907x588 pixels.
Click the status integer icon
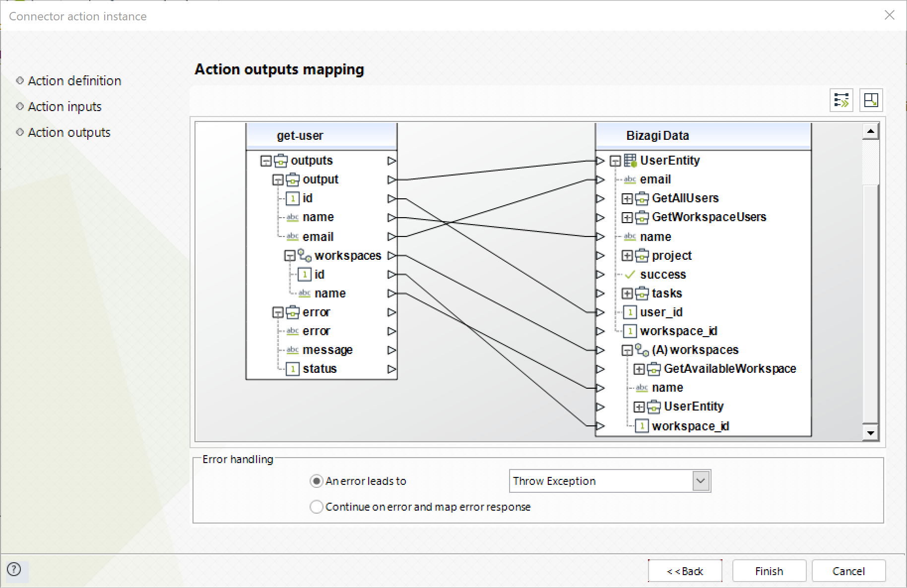tap(293, 369)
